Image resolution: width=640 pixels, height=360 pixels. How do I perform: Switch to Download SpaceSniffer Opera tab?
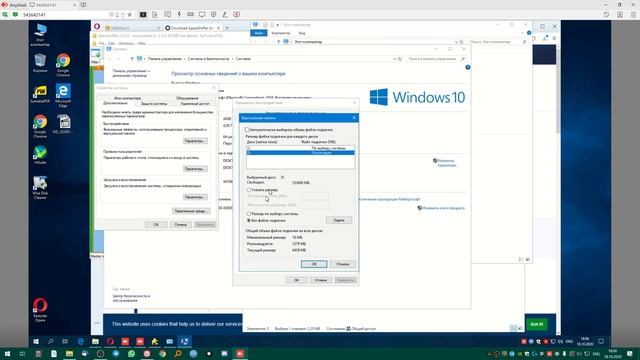tap(192, 28)
